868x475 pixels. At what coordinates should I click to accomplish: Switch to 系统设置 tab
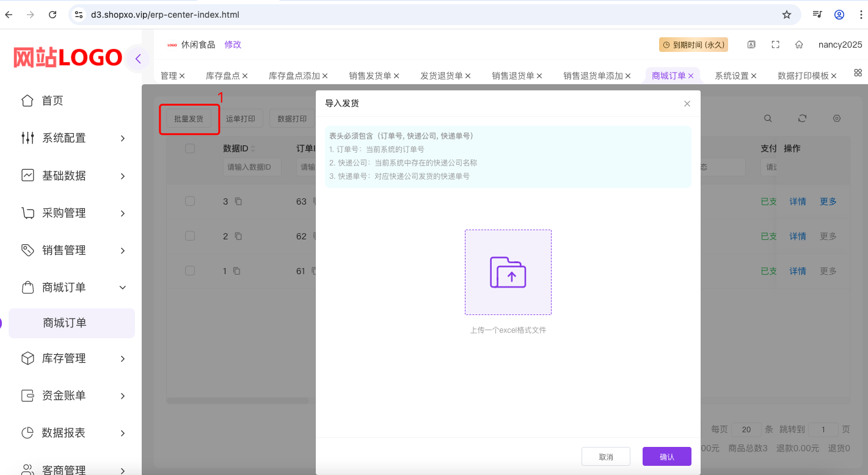click(x=731, y=76)
